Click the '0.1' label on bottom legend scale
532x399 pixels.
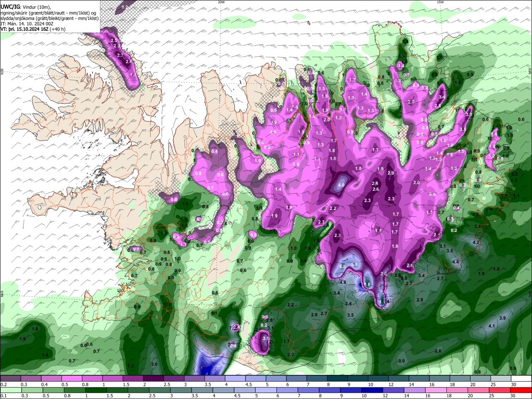pos(3,396)
